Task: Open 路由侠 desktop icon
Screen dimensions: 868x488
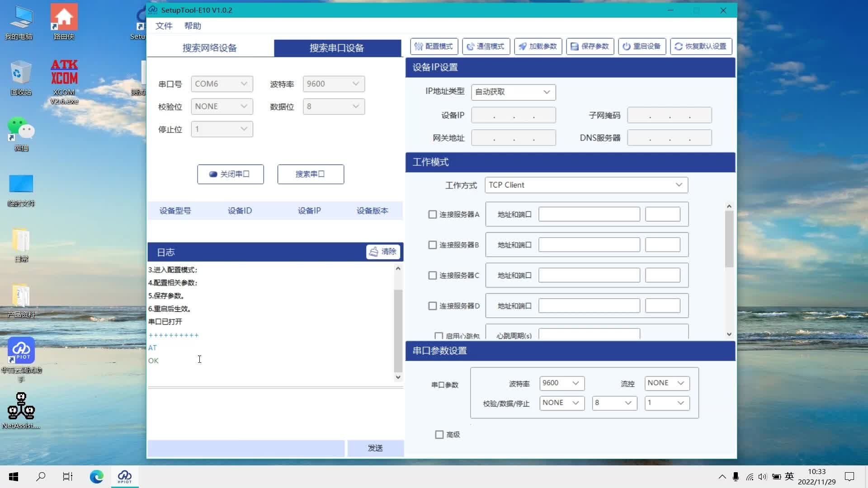Action: [x=64, y=22]
